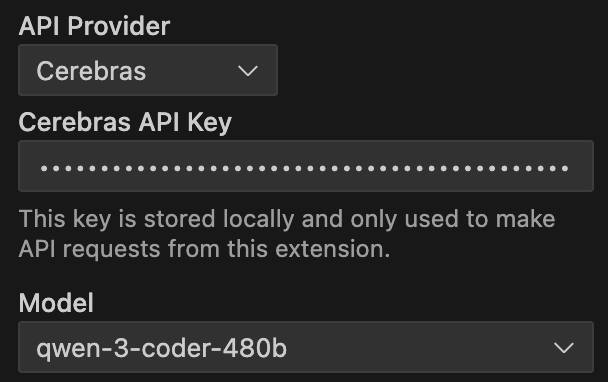Expand the model list via its arrow
The image size is (608, 382).
pyautogui.click(x=563, y=347)
